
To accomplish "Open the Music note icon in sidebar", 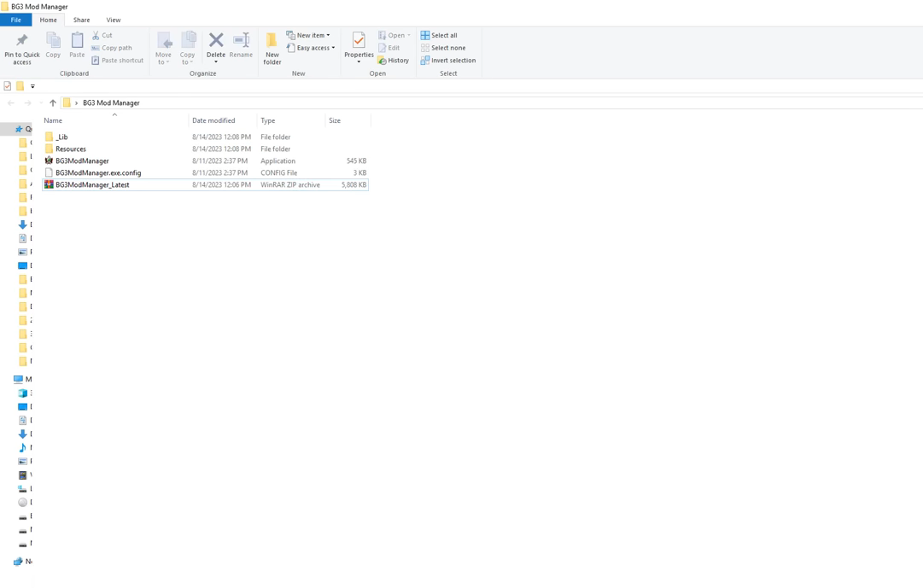I will coord(22,448).
